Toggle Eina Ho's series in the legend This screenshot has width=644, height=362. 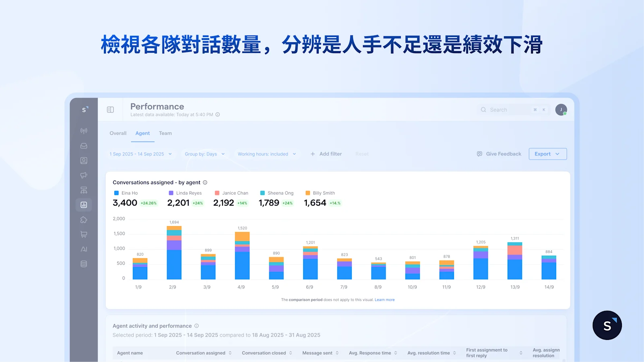(x=126, y=193)
